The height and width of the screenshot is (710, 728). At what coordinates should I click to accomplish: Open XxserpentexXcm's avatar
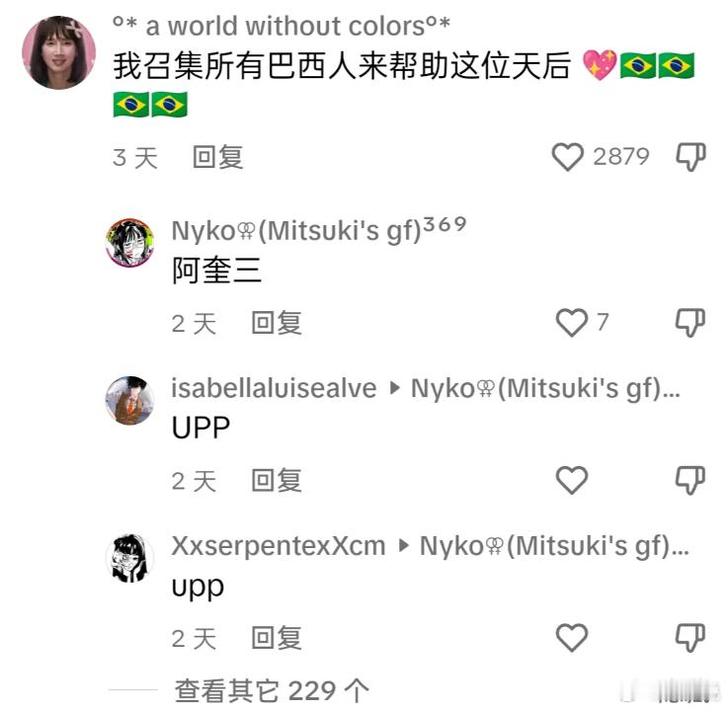pos(129,558)
